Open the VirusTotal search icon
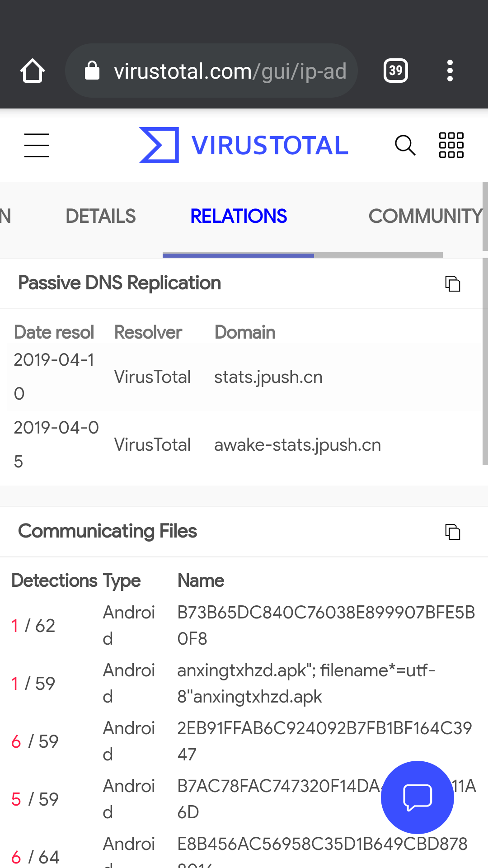 [x=405, y=145]
